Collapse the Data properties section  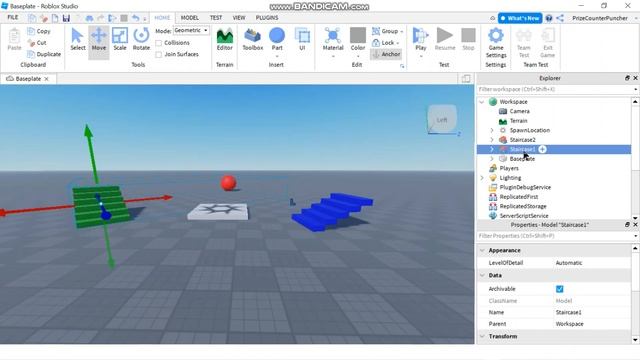(482, 276)
